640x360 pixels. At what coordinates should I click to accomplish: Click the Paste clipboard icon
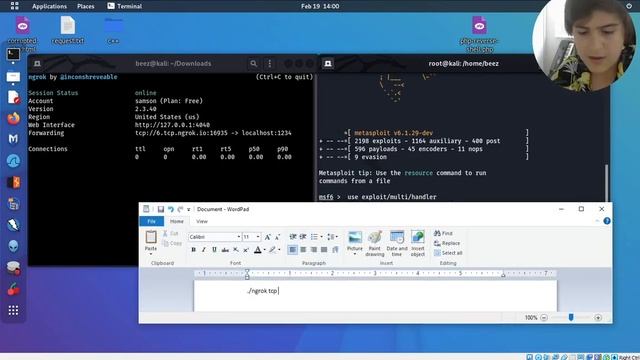(x=151, y=237)
